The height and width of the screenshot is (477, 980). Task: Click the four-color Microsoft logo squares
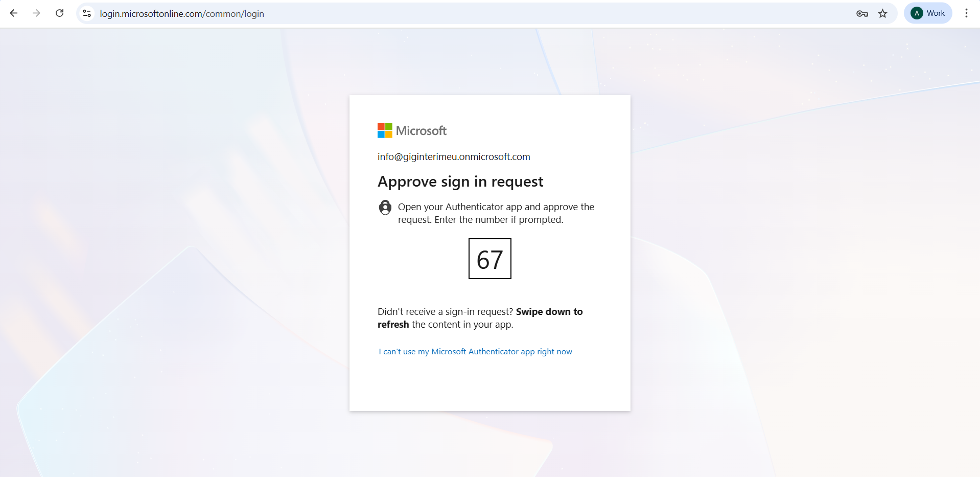pos(385,131)
